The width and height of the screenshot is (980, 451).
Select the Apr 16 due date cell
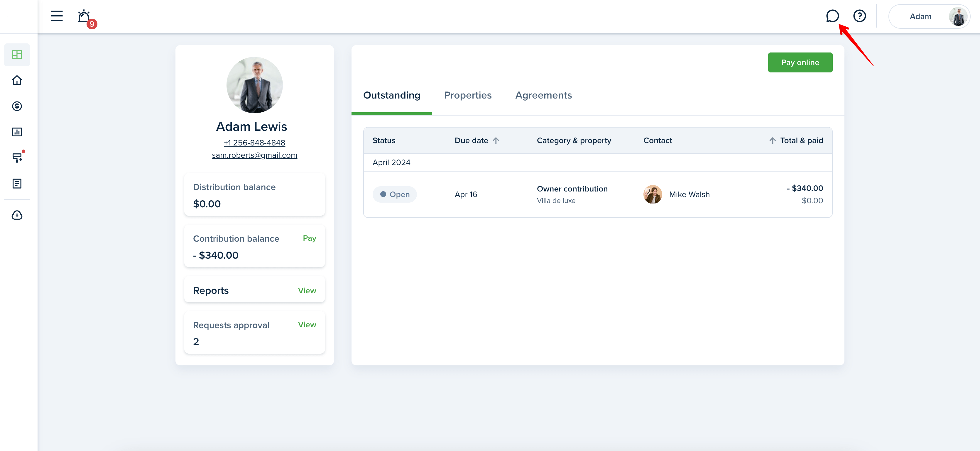pos(466,194)
